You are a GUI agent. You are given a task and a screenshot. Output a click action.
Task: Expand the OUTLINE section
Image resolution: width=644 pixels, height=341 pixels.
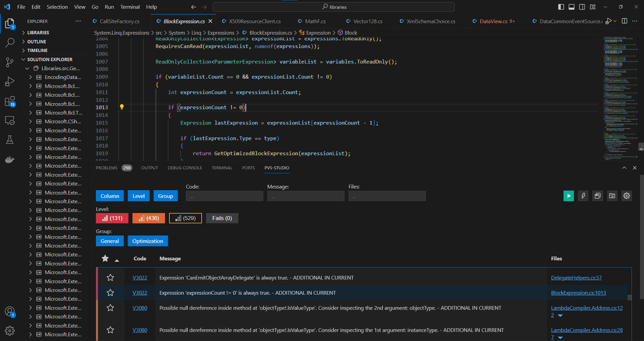37,42
